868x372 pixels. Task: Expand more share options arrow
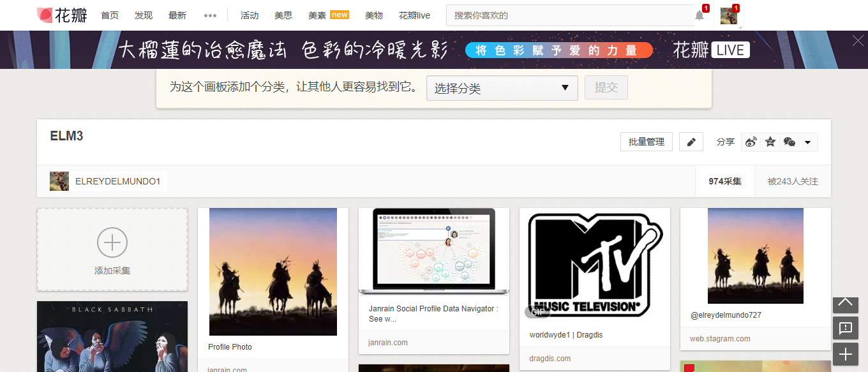[807, 142]
